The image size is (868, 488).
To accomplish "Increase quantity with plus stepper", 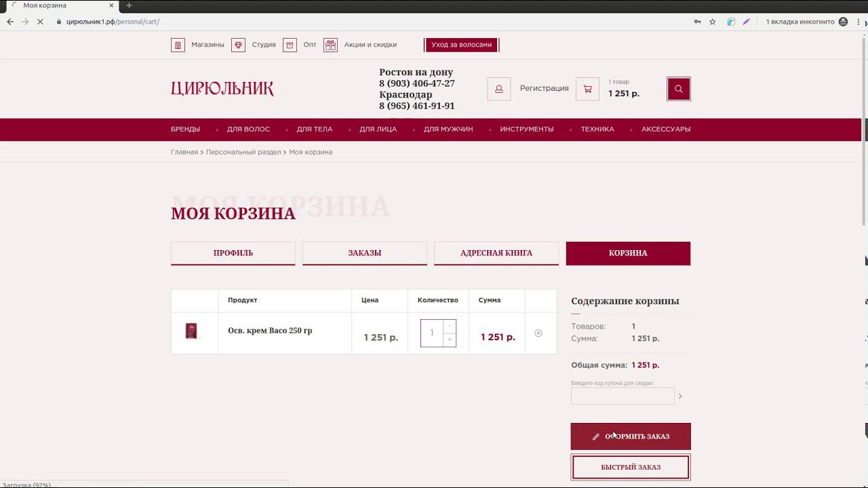I will click(x=449, y=340).
